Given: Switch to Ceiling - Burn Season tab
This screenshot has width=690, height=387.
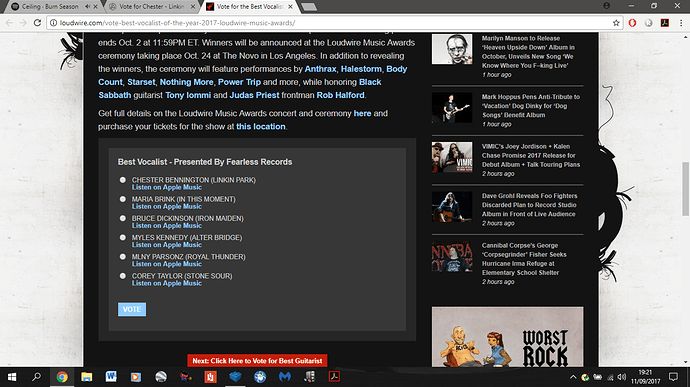Looking at the screenshot, I should click(50, 7).
